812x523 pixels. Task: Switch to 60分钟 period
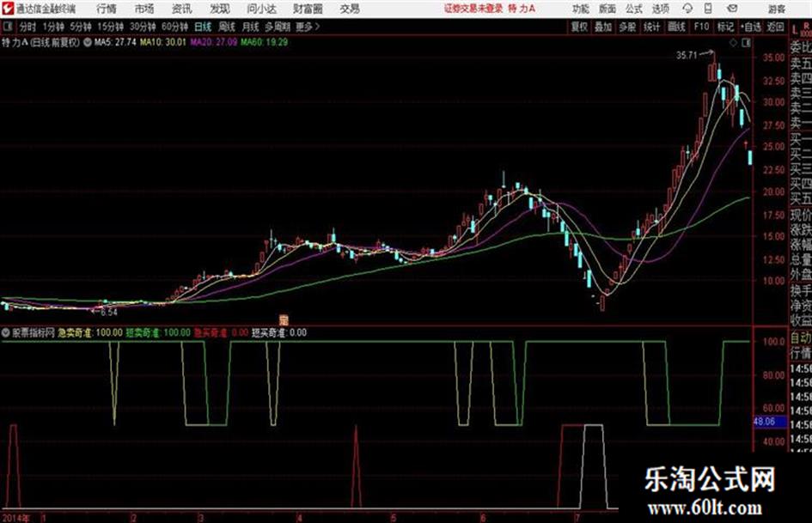(x=174, y=27)
